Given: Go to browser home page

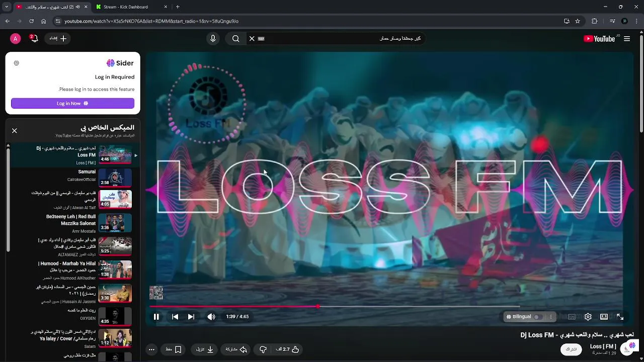Looking at the screenshot, I should [44, 21].
